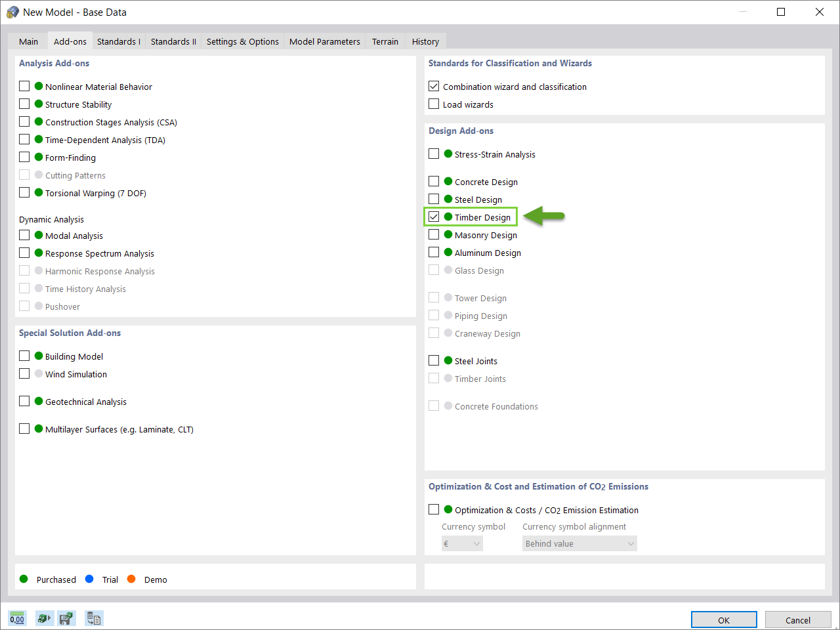Click the save as template disk icon
The image size is (840, 630).
[x=66, y=618]
